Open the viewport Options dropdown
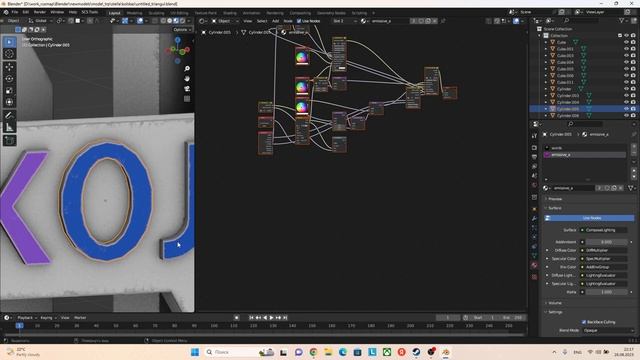Viewport: 640px width, 360px height. point(182,30)
